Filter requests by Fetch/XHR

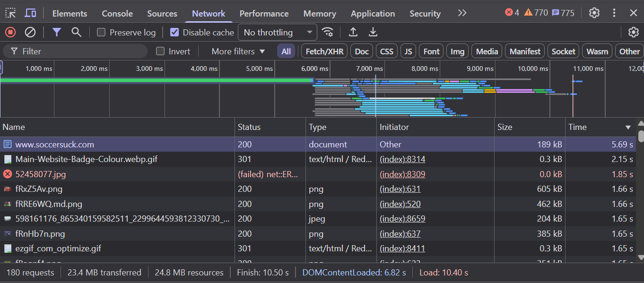pos(324,51)
